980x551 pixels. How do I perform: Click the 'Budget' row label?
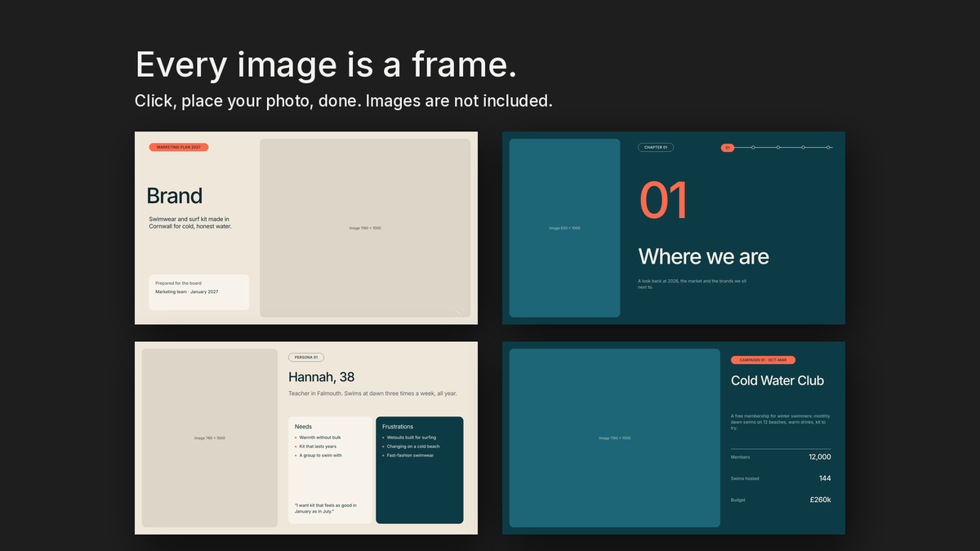coord(738,500)
